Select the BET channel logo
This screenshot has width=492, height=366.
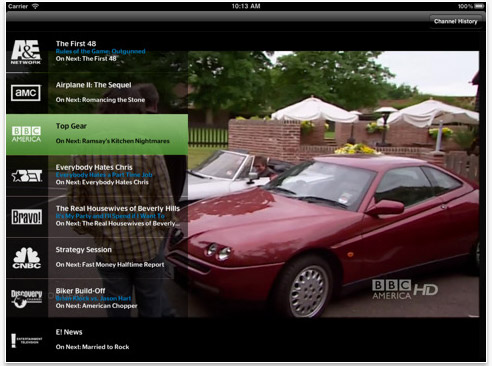[27, 176]
